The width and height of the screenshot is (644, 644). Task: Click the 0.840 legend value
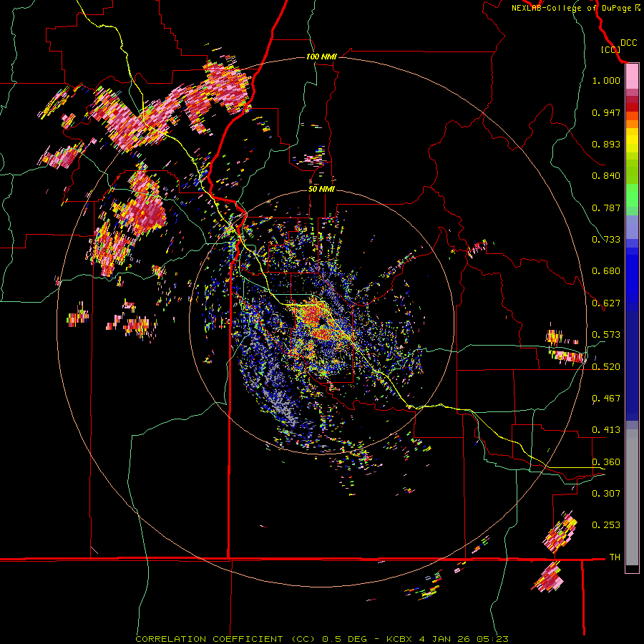click(606, 176)
